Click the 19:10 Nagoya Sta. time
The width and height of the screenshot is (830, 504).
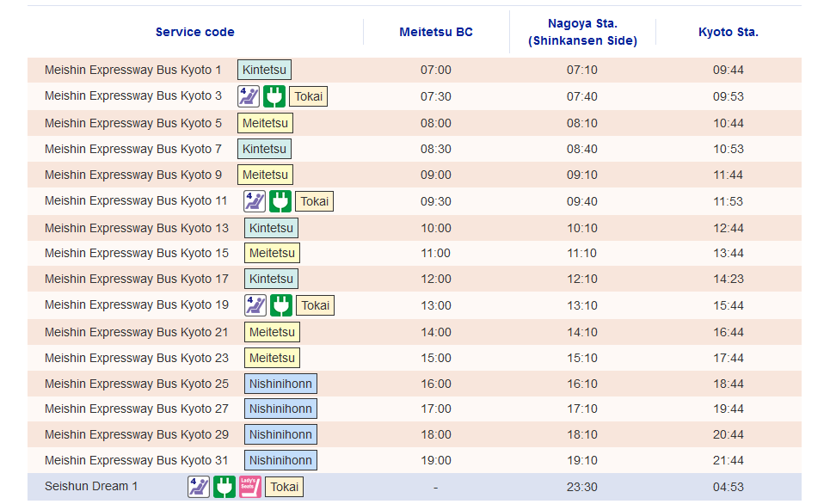point(581,461)
